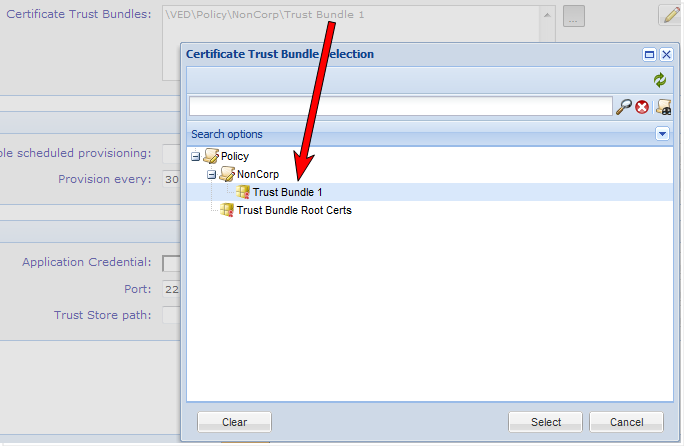Click the Trust Store path field
This screenshot has height=446, width=684.
click(x=171, y=315)
